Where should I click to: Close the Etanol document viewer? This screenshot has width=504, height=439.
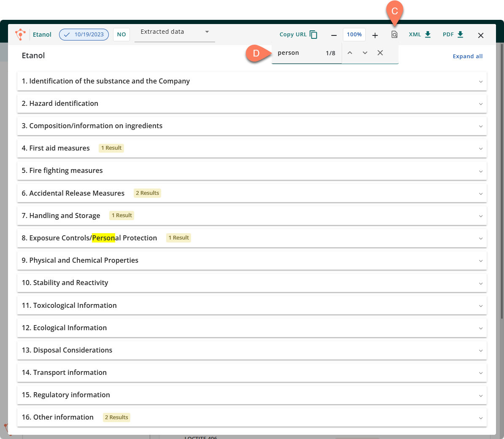[x=480, y=35]
